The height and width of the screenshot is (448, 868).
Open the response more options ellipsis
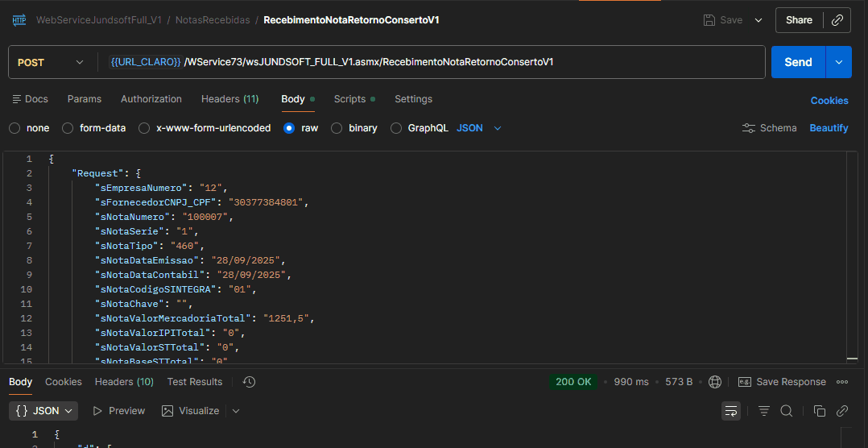[842, 382]
